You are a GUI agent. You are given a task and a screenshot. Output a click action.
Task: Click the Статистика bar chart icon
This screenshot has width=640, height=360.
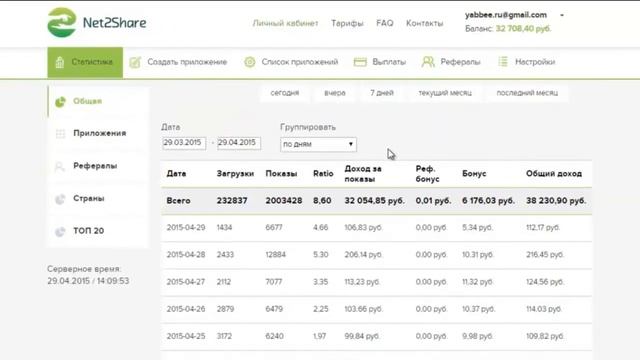(x=60, y=62)
